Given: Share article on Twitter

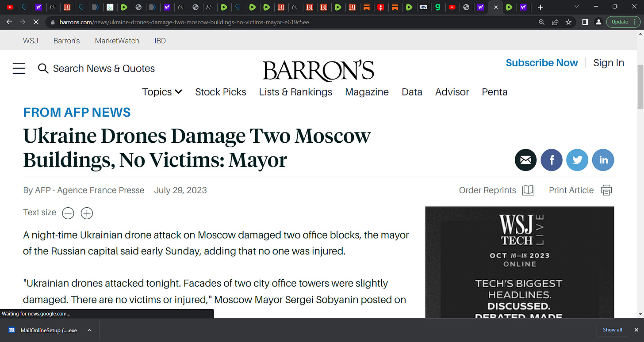Looking at the screenshot, I should point(577,160).
